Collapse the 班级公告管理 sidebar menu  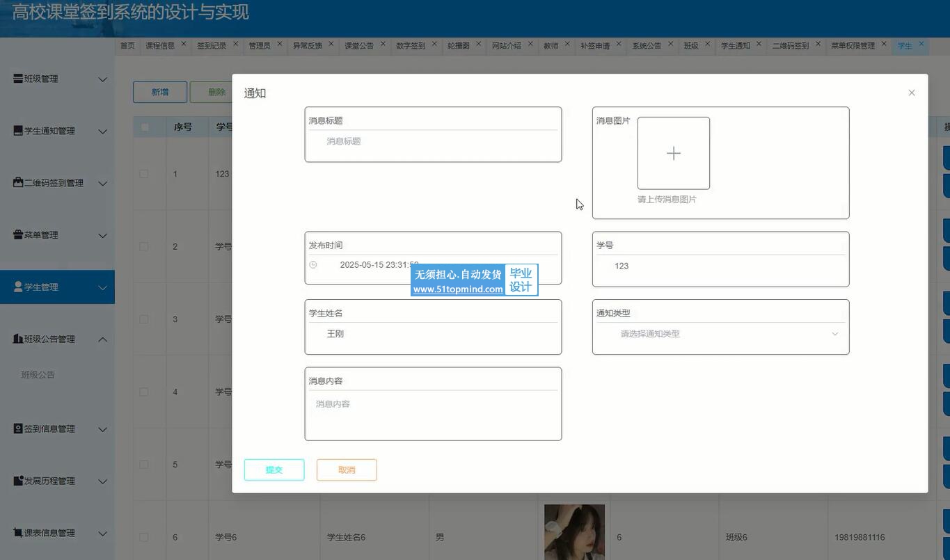pos(102,339)
